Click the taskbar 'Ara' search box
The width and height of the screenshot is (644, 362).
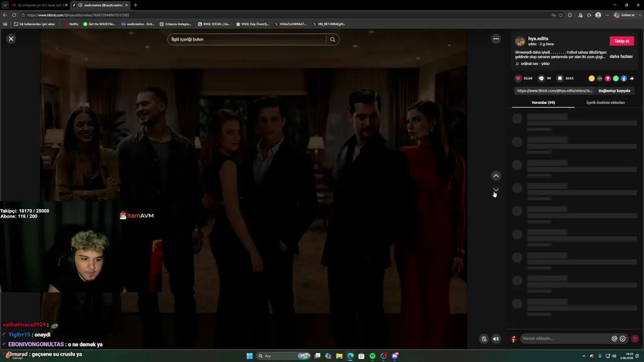283,356
